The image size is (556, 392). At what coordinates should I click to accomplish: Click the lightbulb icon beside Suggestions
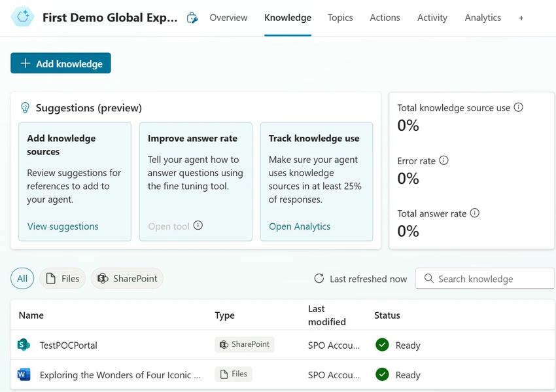click(25, 107)
